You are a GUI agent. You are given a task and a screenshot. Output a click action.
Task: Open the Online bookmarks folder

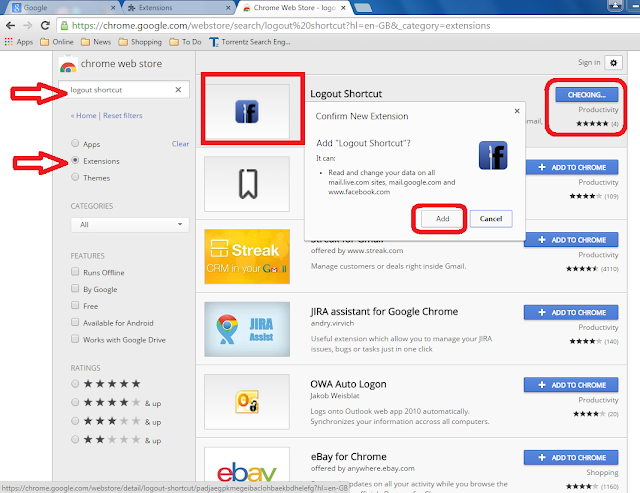57,42
